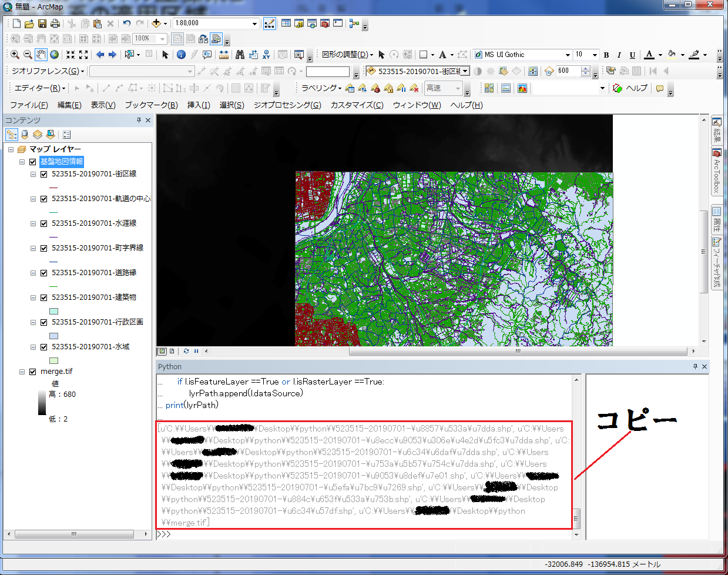Activate the Zoom In tool
This screenshot has width=728, height=575.
13,54
